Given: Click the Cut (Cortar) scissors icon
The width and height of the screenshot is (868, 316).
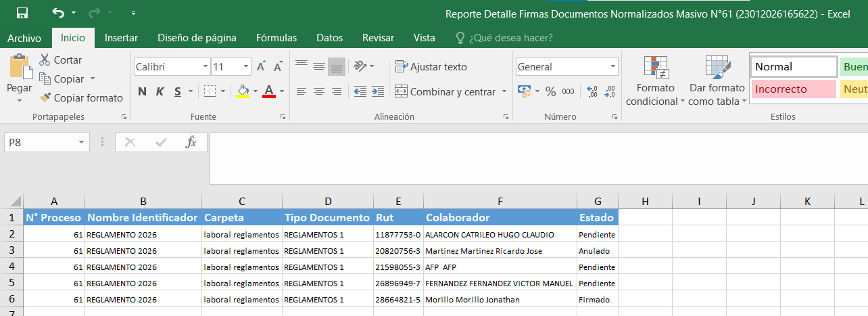Looking at the screenshot, I should click(x=45, y=60).
